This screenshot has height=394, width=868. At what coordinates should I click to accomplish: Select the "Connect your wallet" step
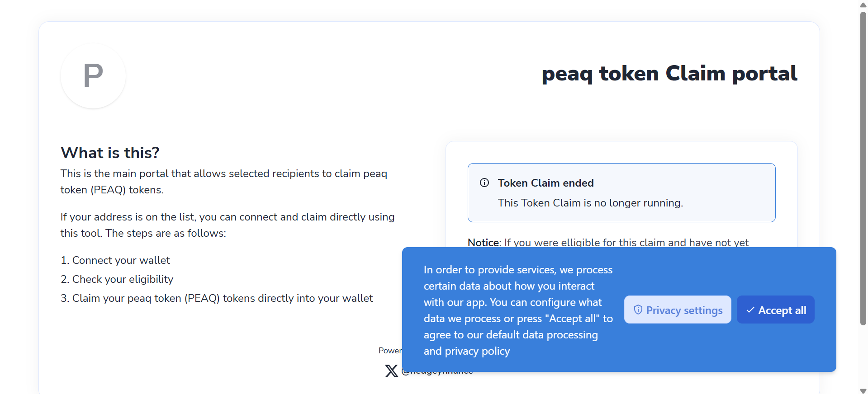121,260
